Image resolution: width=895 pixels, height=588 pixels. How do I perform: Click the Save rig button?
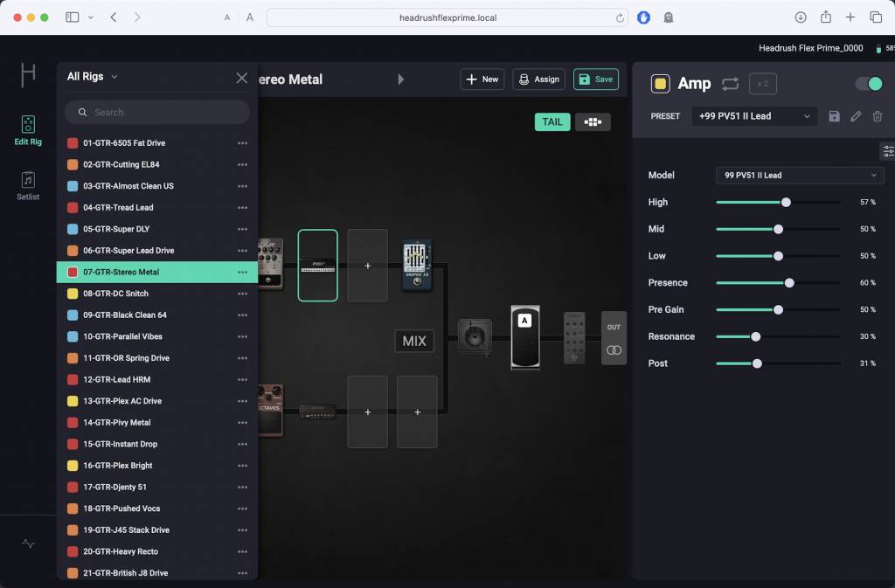point(596,80)
